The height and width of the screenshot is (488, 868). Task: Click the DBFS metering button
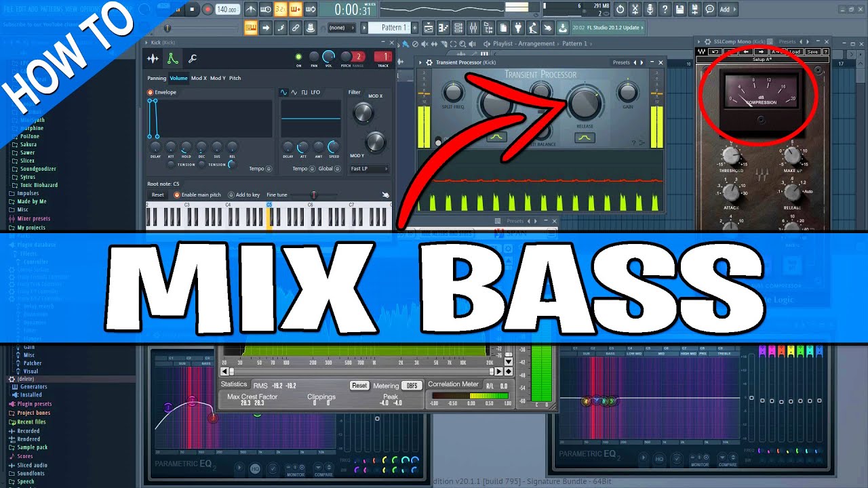412,385
